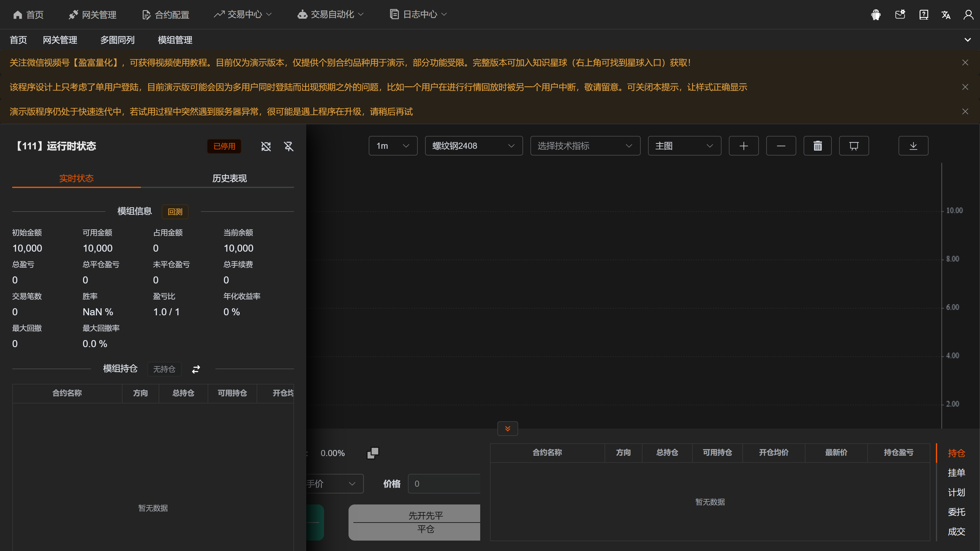Open the 选择技术指标 dropdown
This screenshot has width=980, height=551.
tap(585, 146)
